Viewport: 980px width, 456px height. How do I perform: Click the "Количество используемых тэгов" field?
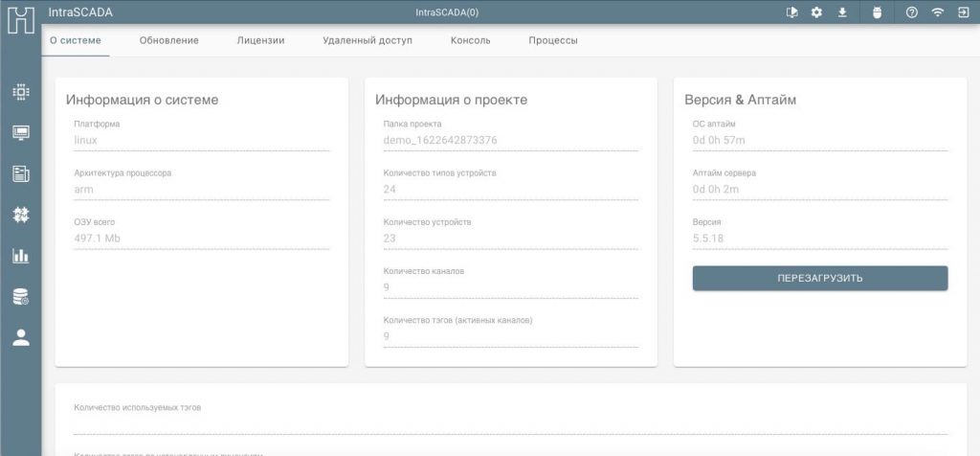[x=511, y=418]
